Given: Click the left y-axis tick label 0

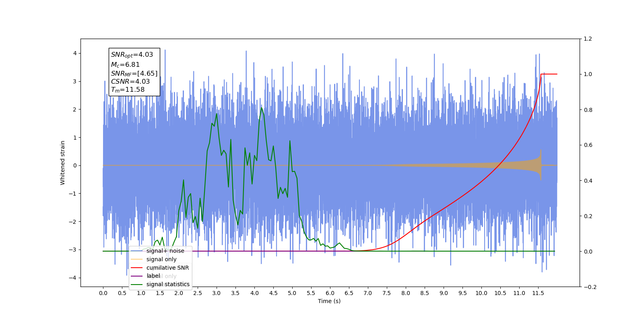Looking at the screenshot, I should coord(75,165).
